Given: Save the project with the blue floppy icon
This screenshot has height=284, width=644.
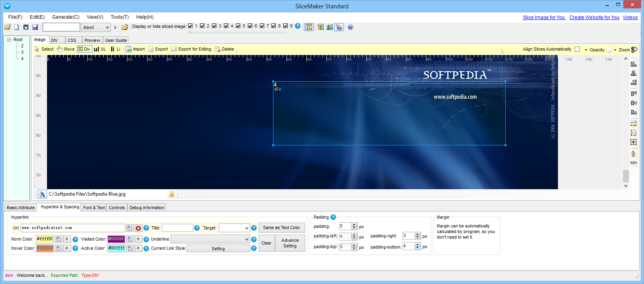Looking at the screenshot, I should click(35, 27).
